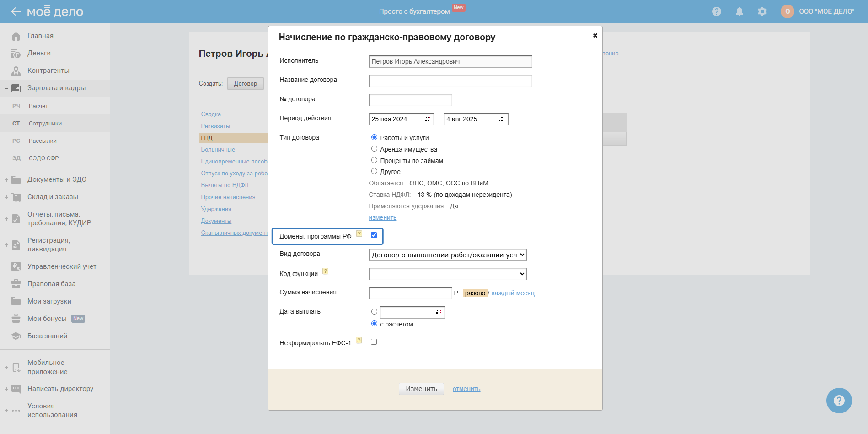The width and height of the screenshot is (868, 434).
Task: Click the notifications bell icon
Action: pos(739,11)
